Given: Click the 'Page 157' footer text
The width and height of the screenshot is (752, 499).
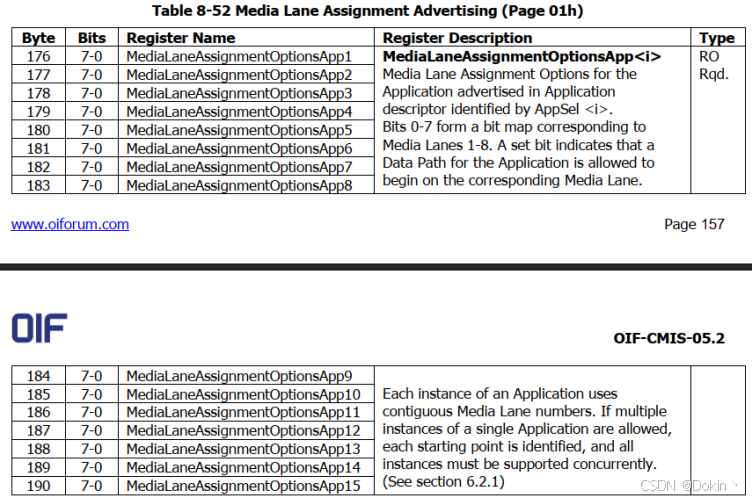Looking at the screenshot, I should click(x=694, y=224).
